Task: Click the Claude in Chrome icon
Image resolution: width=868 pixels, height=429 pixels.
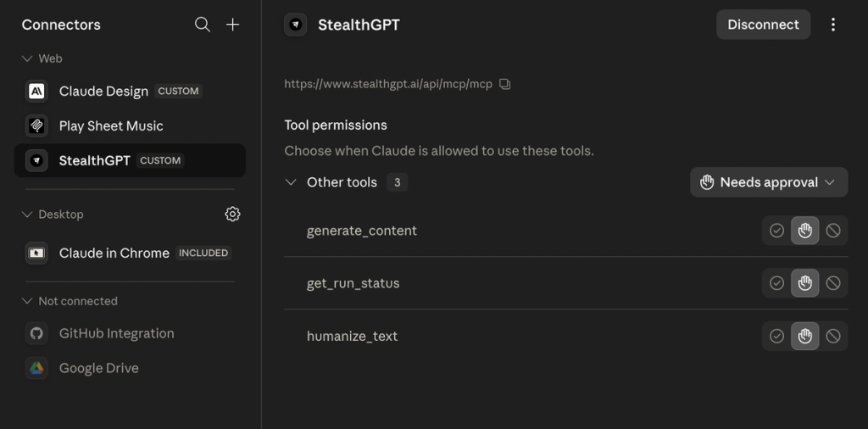Action: pyautogui.click(x=36, y=253)
